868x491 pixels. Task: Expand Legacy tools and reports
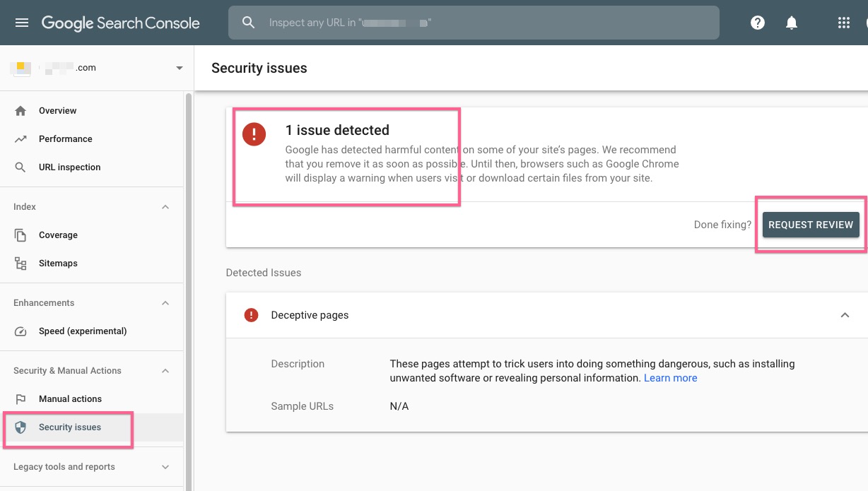(165, 467)
